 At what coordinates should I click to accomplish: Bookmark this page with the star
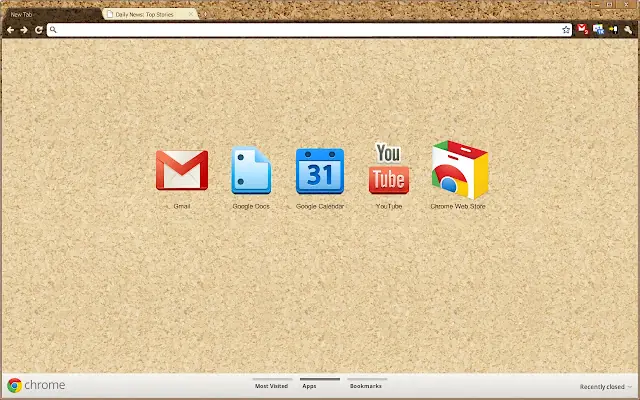[x=566, y=30]
